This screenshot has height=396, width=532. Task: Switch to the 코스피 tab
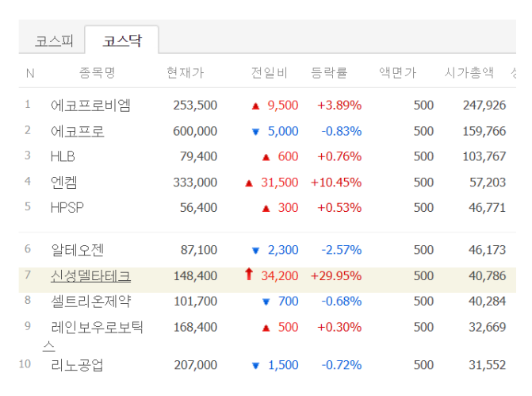[54, 40]
